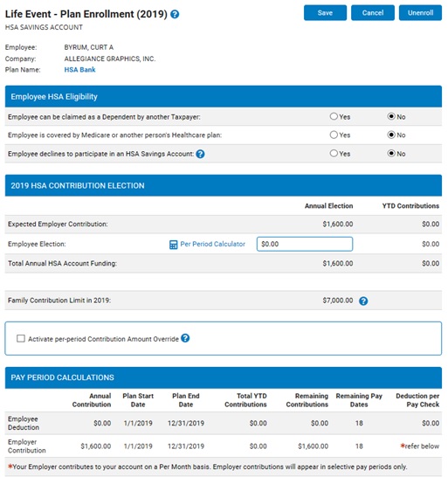Choose No for covered by Medicare
The image size is (448, 477).
(391, 135)
